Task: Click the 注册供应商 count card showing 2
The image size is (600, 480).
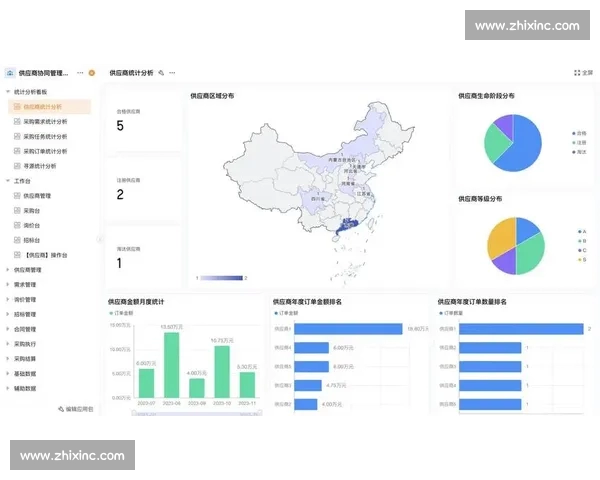Action: pos(143,189)
